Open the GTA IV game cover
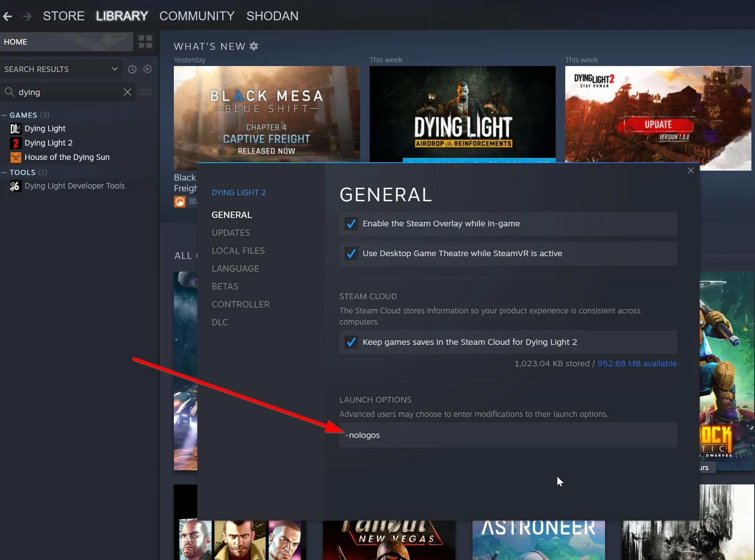Screen dimensions: 755x560 point(240,540)
